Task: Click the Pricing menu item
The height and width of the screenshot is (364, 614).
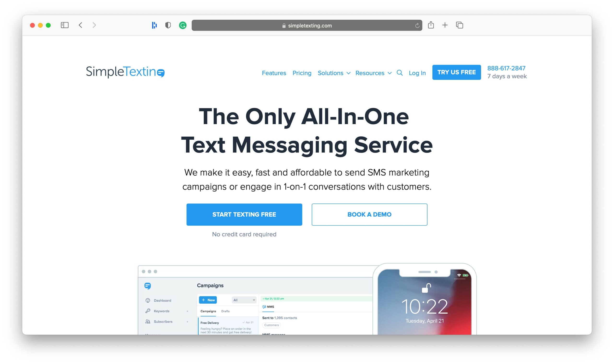Action: tap(302, 72)
